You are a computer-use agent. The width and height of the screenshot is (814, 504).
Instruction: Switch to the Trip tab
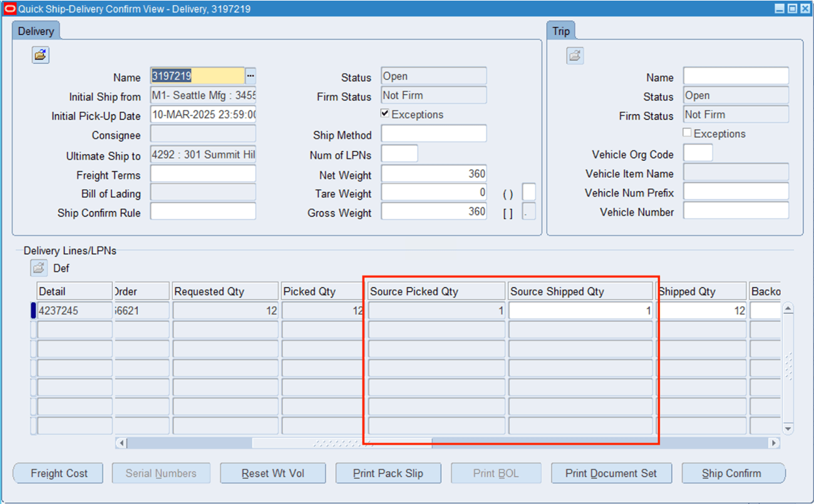click(561, 31)
